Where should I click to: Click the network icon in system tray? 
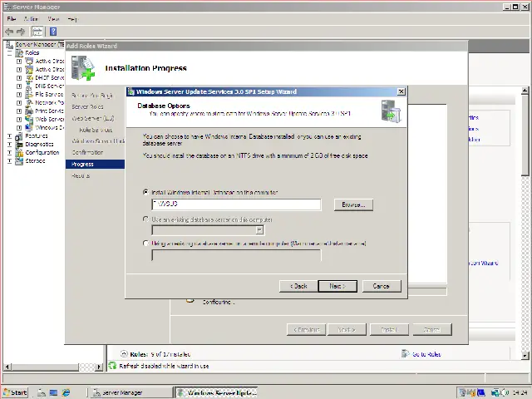pyautogui.click(x=495, y=392)
